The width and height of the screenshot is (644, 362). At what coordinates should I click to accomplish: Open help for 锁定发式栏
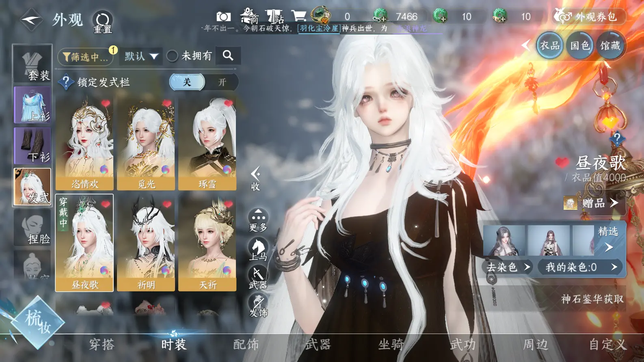[66, 82]
